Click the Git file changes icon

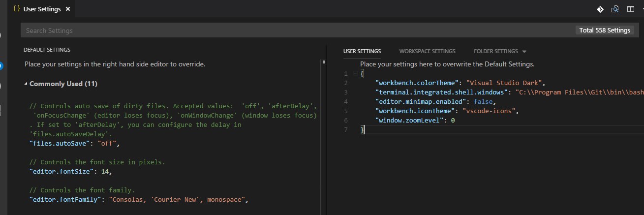(600, 9)
